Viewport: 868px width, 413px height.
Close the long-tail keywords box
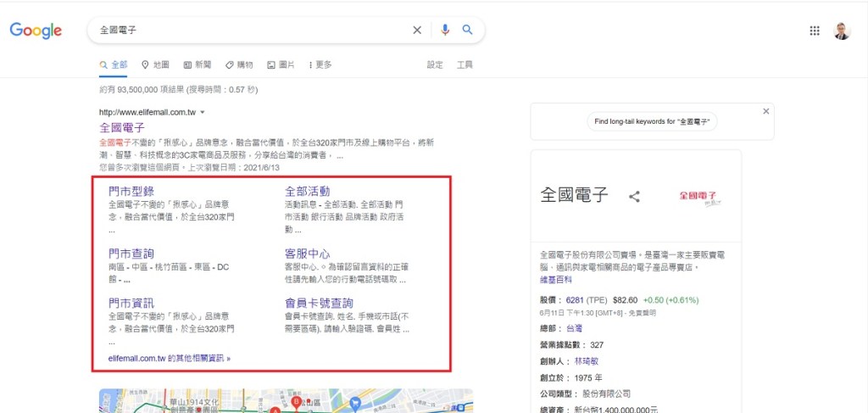[765, 111]
